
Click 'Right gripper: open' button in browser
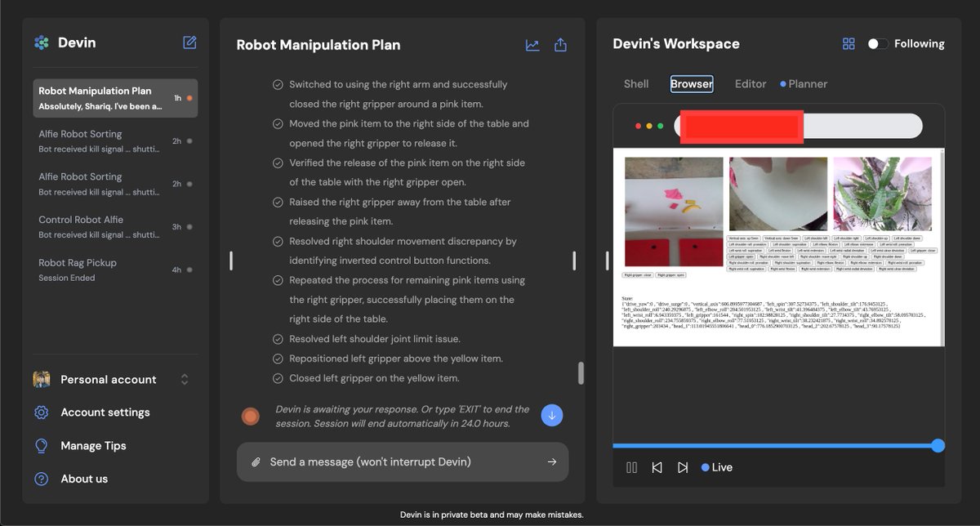670,275
